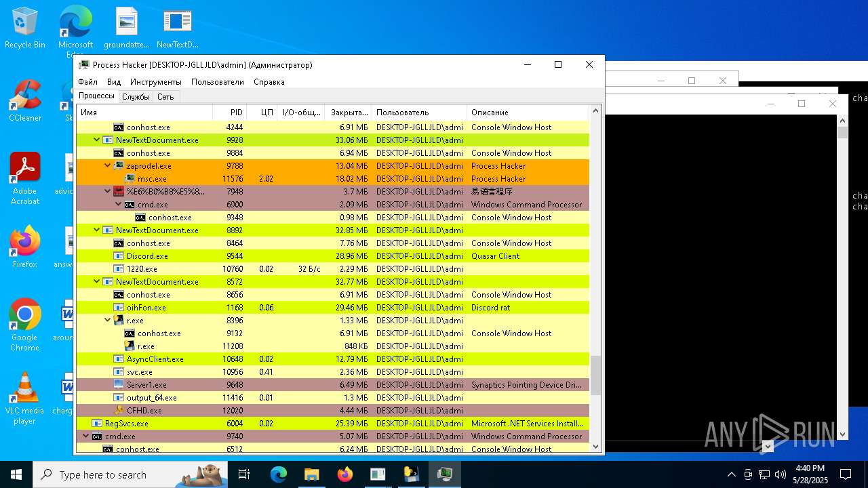Click the output_64.exe process icon

click(119, 397)
